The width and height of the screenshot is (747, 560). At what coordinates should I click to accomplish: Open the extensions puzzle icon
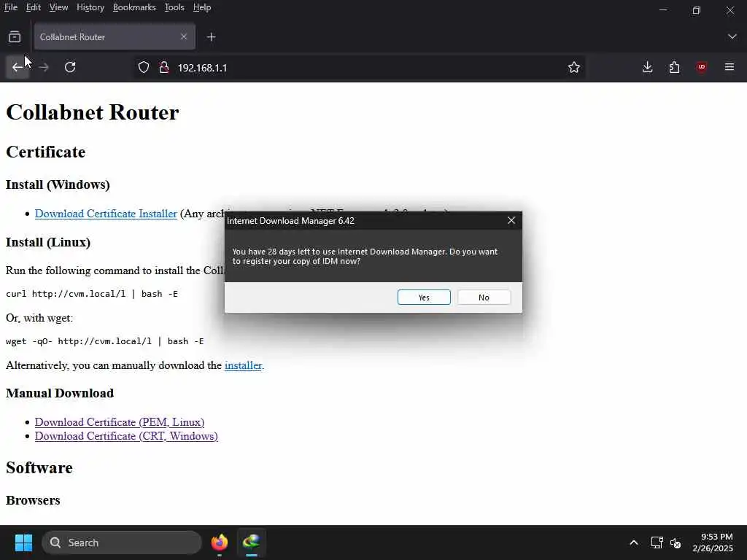(674, 67)
